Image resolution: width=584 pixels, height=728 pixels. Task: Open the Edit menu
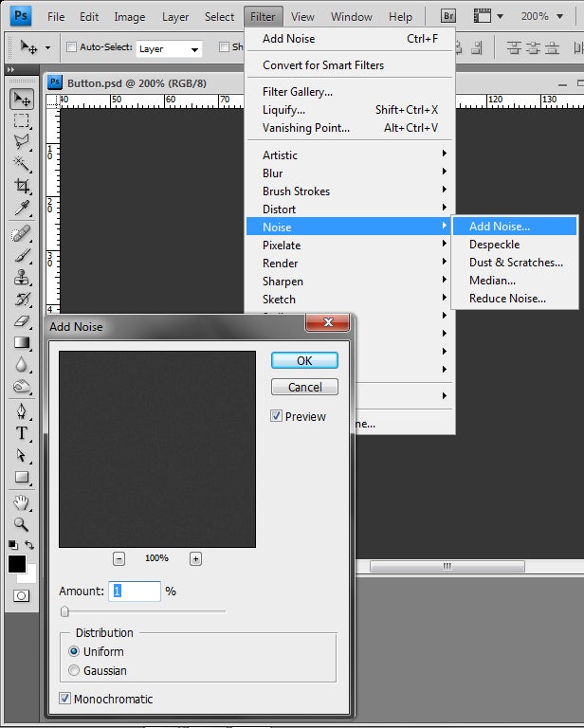coord(89,17)
